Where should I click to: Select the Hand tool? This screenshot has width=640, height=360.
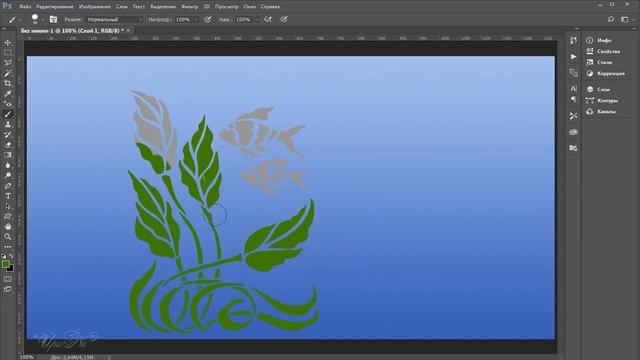(x=8, y=227)
